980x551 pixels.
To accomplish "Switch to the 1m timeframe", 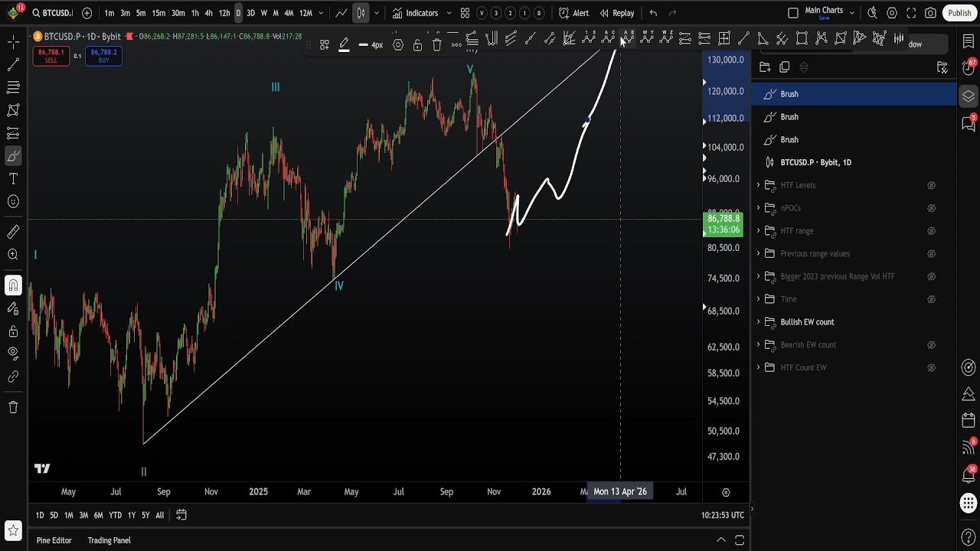I will 109,13.
